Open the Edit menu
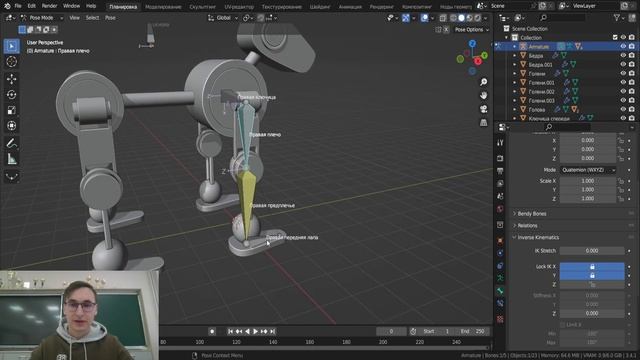640x360 pixels. coord(31,6)
